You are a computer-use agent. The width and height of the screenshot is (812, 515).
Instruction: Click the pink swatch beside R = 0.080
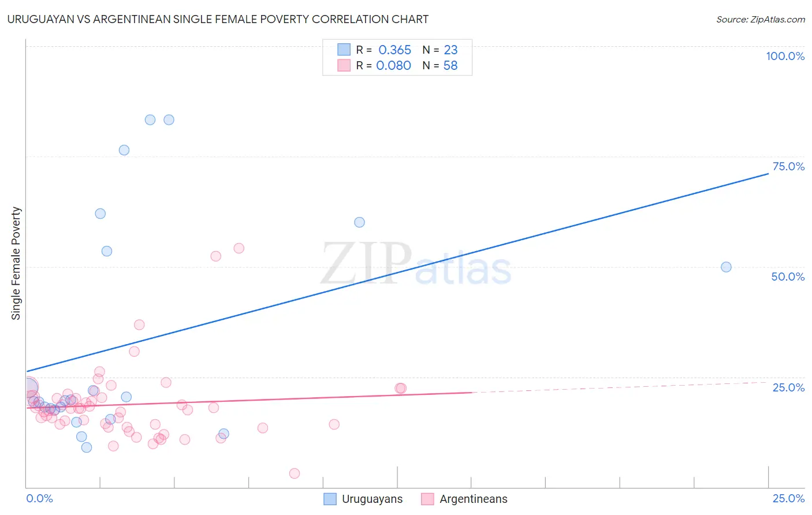344,65
